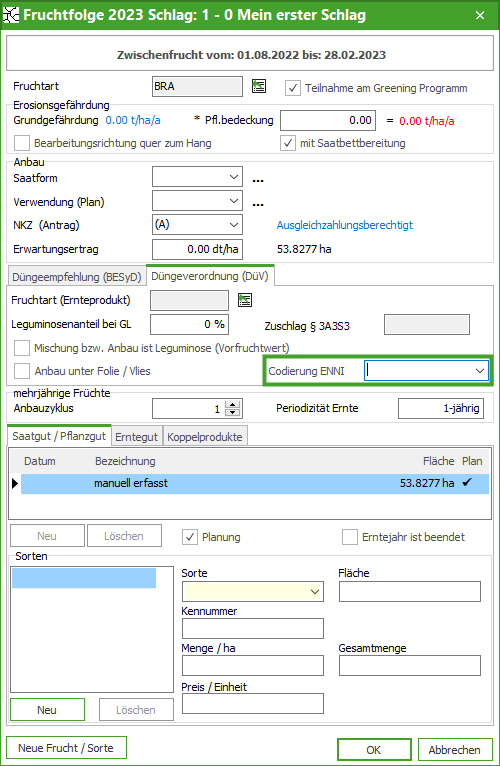Increase Anbauzyklus with up spinner arrow
Screen dimensions: 500x766
[x=234, y=404]
